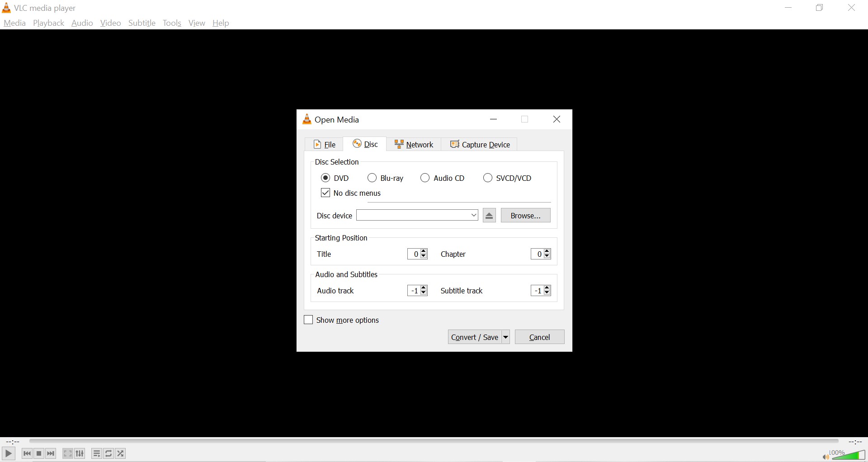Image resolution: width=868 pixels, height=462 pixels.
Task: Minimize the Open Media dialog
Action: [x=494, y=119]
